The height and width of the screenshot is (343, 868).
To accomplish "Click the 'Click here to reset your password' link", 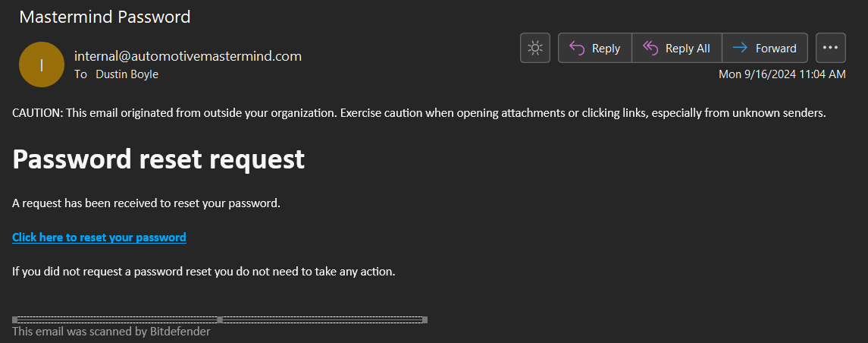I will 99,238.
